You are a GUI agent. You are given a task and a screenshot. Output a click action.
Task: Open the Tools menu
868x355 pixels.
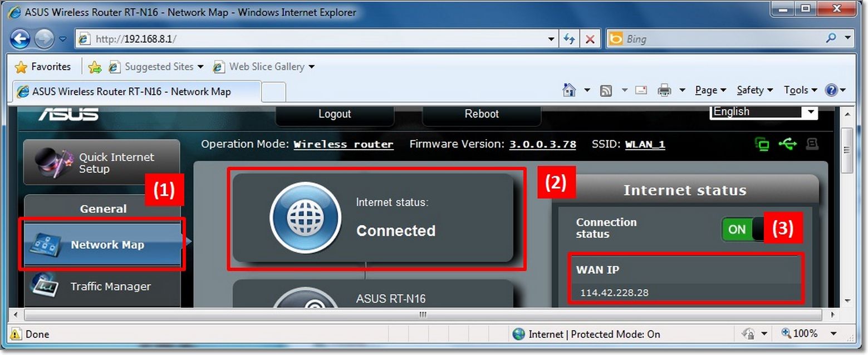801,90
